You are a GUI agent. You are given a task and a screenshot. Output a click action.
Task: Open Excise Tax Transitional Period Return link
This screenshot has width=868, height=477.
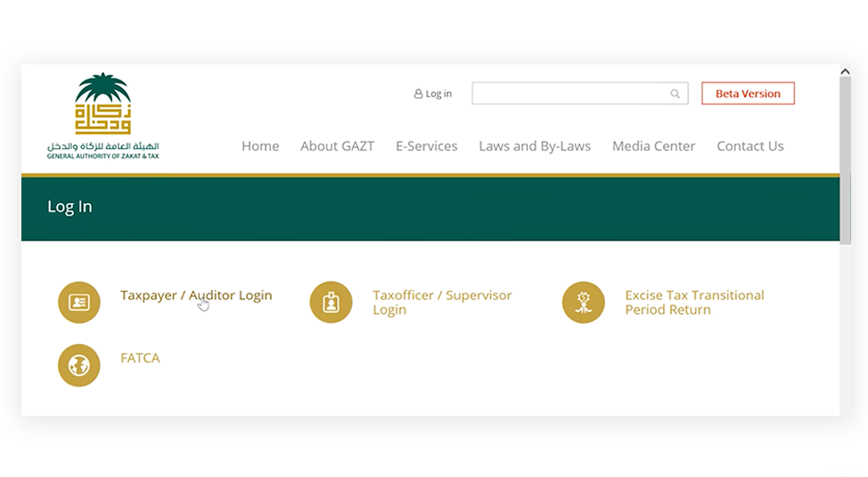click(694, 302)
